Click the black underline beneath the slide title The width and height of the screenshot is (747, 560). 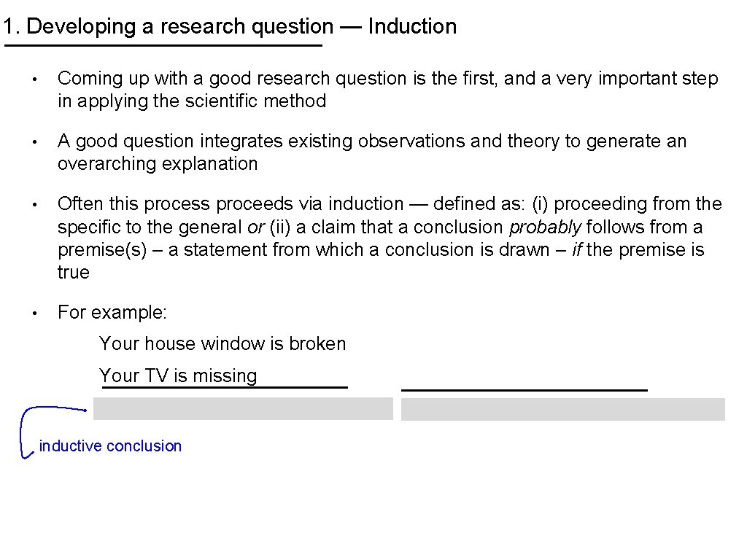coord(163,46)
